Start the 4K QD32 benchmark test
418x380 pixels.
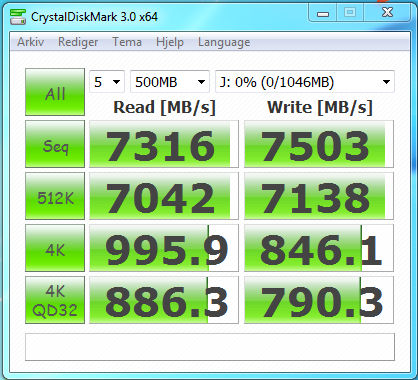click(55, 300)
